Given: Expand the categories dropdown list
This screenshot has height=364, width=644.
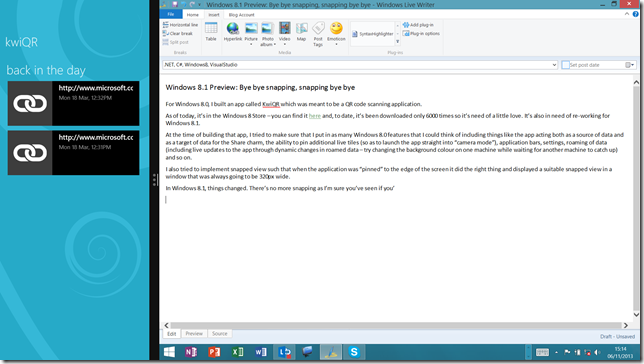Looking at the screenshot, I should click(x=554, y=65).
